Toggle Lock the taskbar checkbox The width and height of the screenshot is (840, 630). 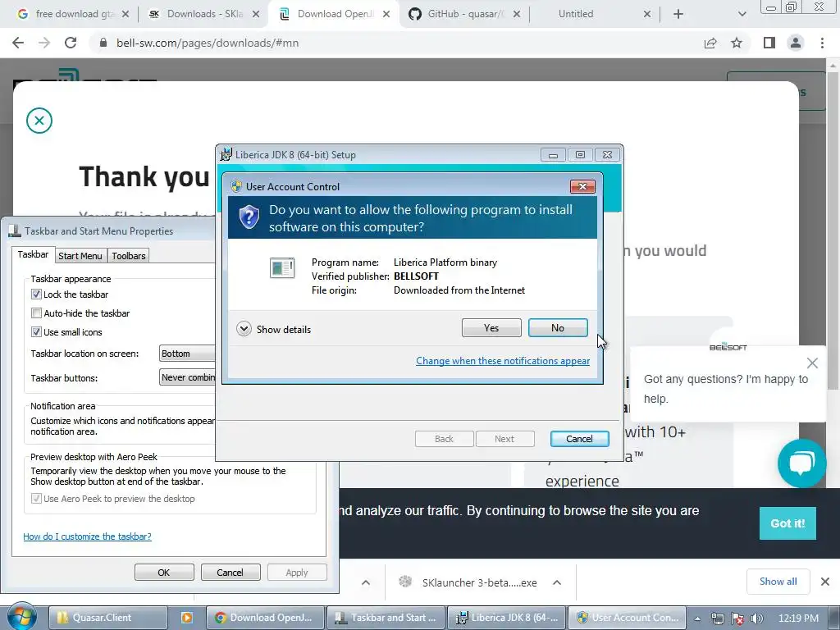36,294
